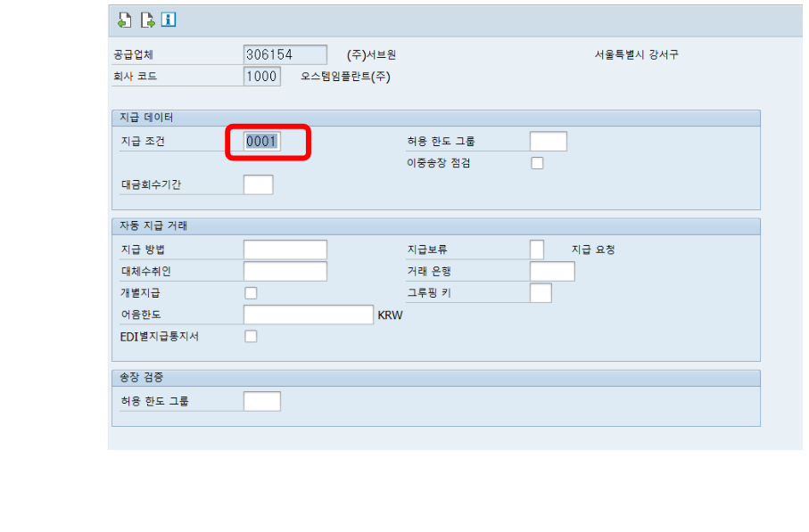Click the vendor name (주)서브원 text
This screenshot has height=532, width=809.
point(373,54)
